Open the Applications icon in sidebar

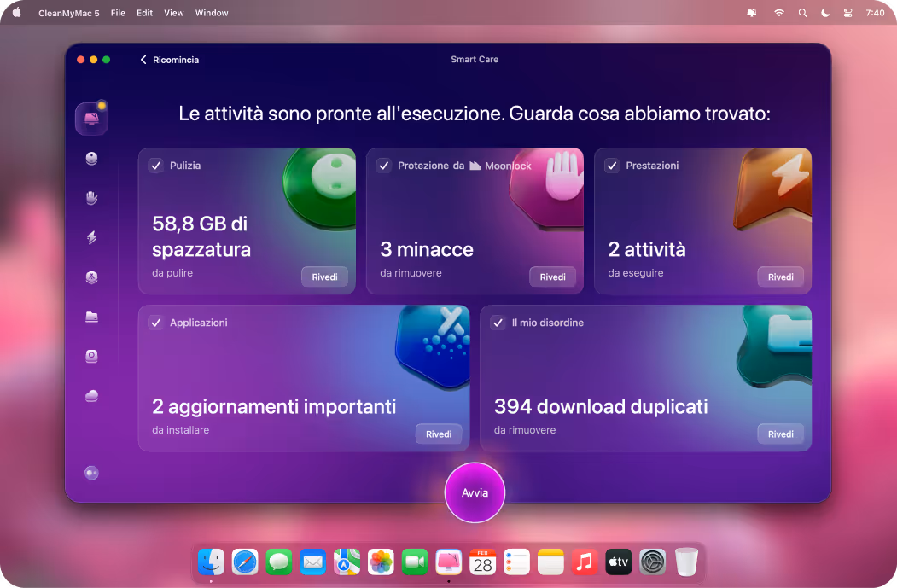pos(91,277)
